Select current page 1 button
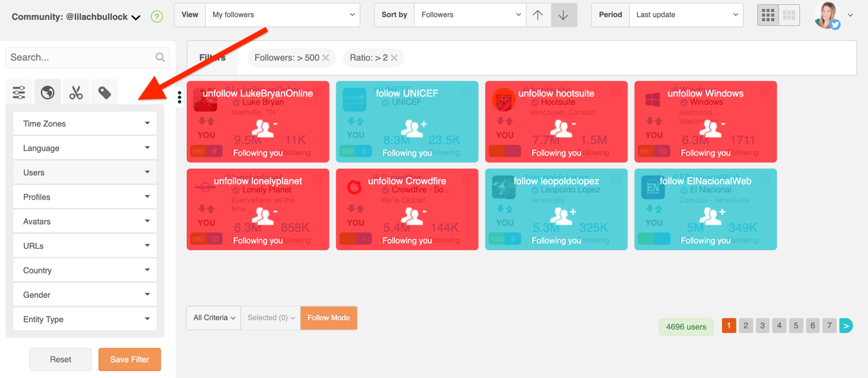868x378 pixels. point(729,326)
